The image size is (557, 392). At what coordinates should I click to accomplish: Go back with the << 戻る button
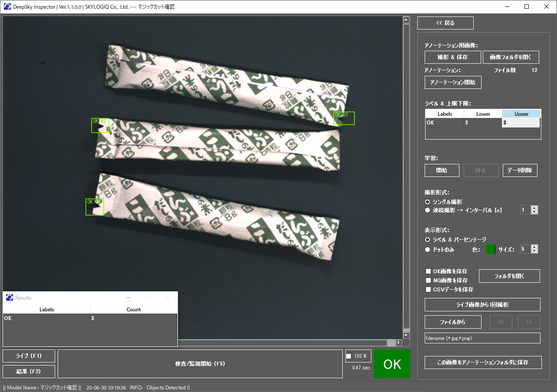[446, 23]
